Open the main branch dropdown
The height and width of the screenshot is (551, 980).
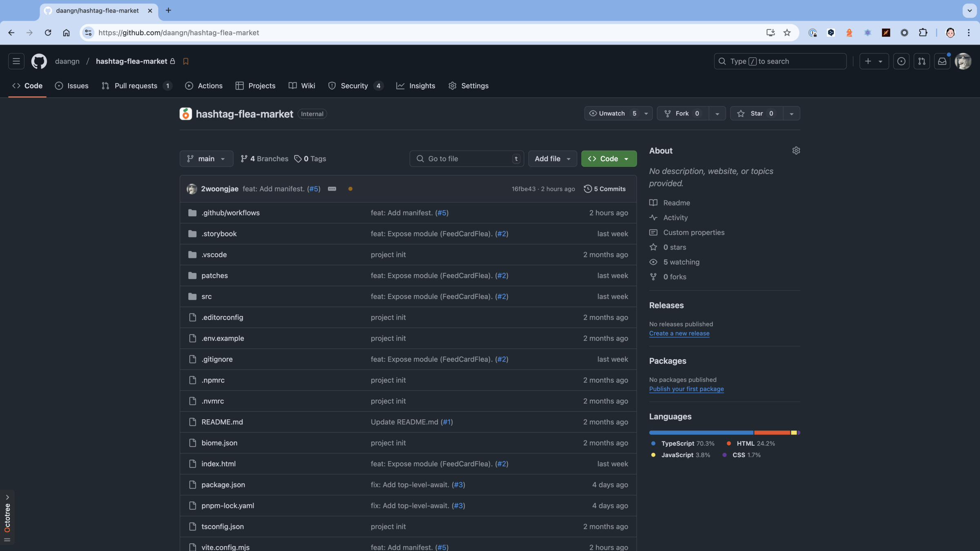click(206, 159)
